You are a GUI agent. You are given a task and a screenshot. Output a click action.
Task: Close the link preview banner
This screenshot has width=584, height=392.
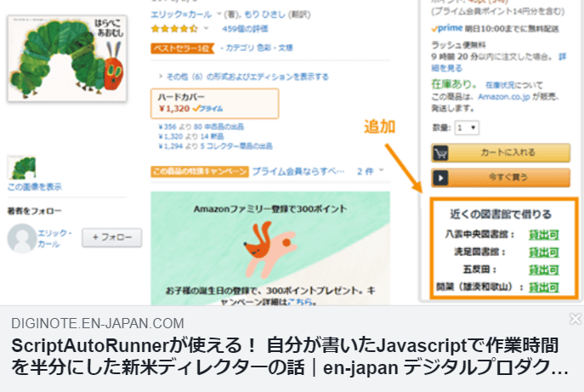[575, 319]
